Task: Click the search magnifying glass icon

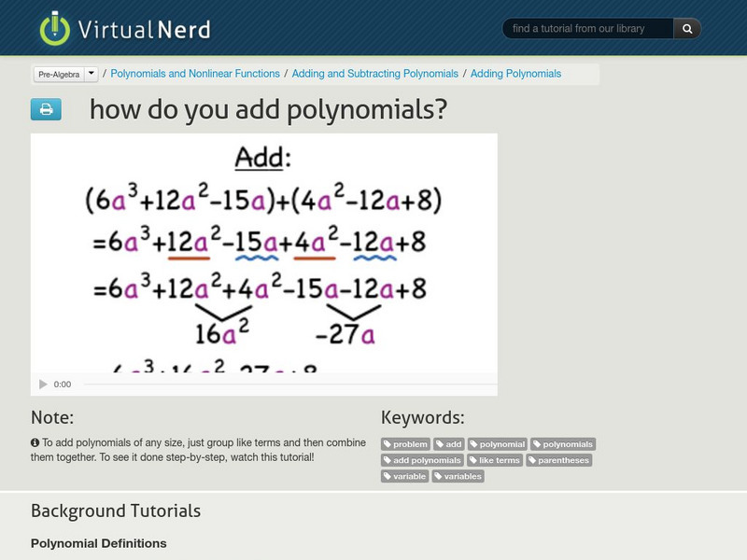Action: click(x=688, y=28)
